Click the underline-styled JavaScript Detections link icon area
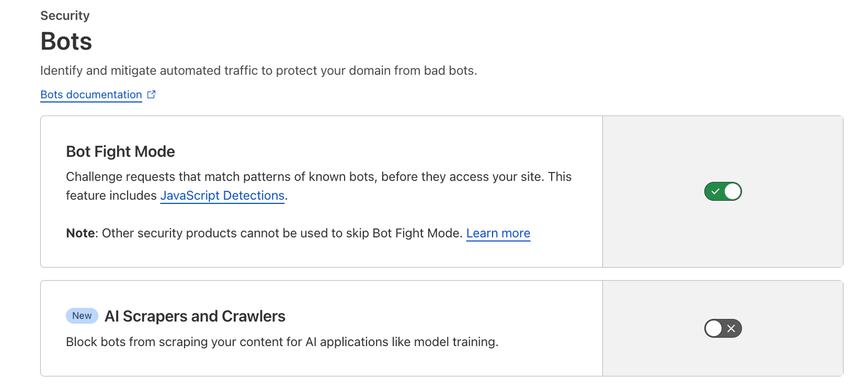 (222, 196)
